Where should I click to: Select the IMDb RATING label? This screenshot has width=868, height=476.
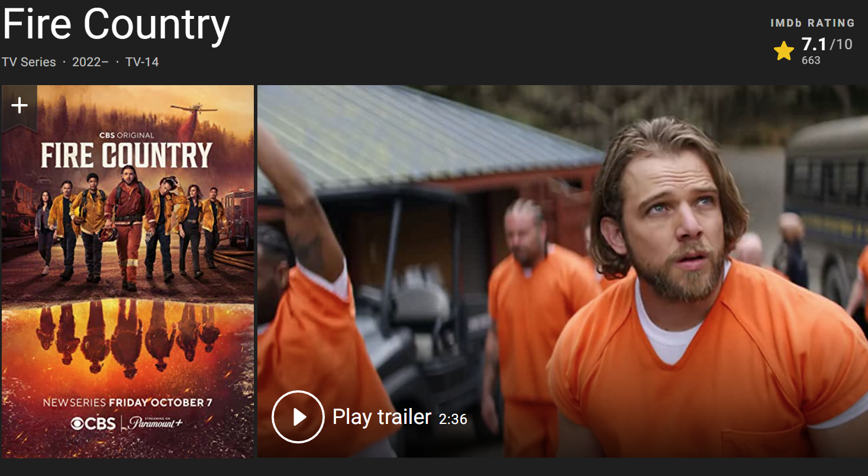[812, 23]
